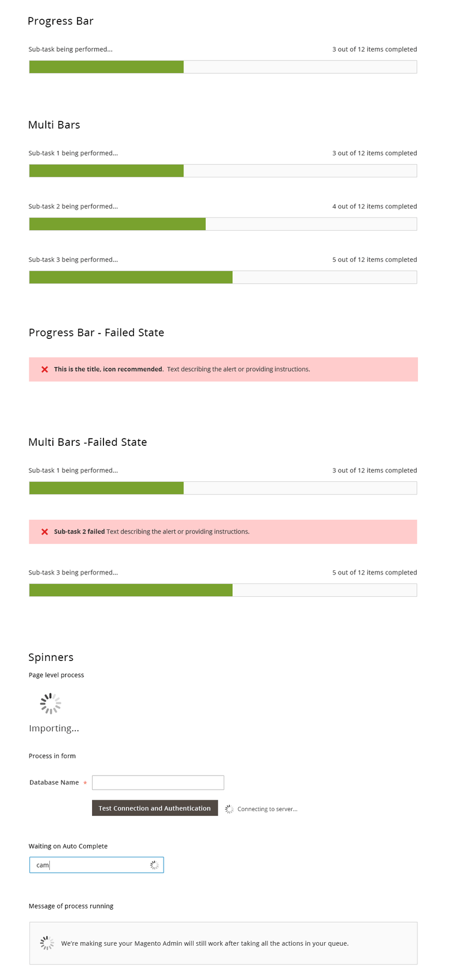Click the 4 out of 12 items completed label

[374, 207]
